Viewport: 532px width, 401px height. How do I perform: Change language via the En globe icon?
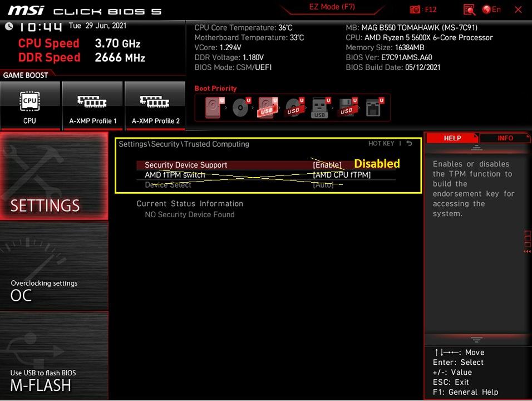pos(491,9)
